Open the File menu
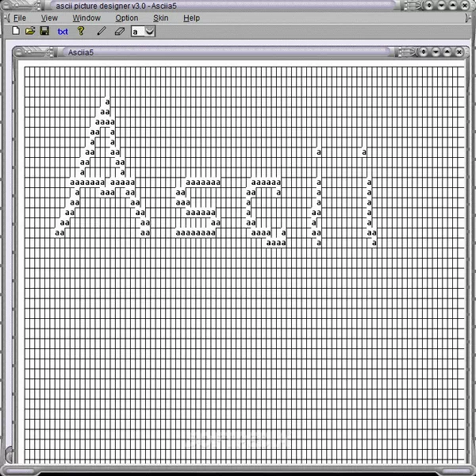This screenshot has height=476, width=476. point(20,18)
